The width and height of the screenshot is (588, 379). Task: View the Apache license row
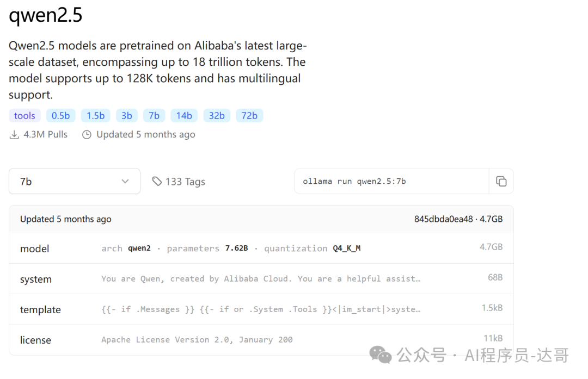click(261, 340)
